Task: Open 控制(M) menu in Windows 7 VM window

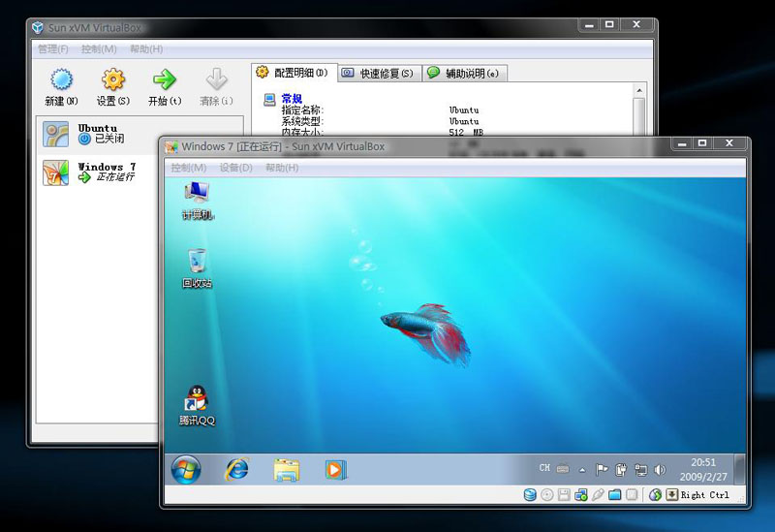Action: pyautogui.click(x=188, y=168)
